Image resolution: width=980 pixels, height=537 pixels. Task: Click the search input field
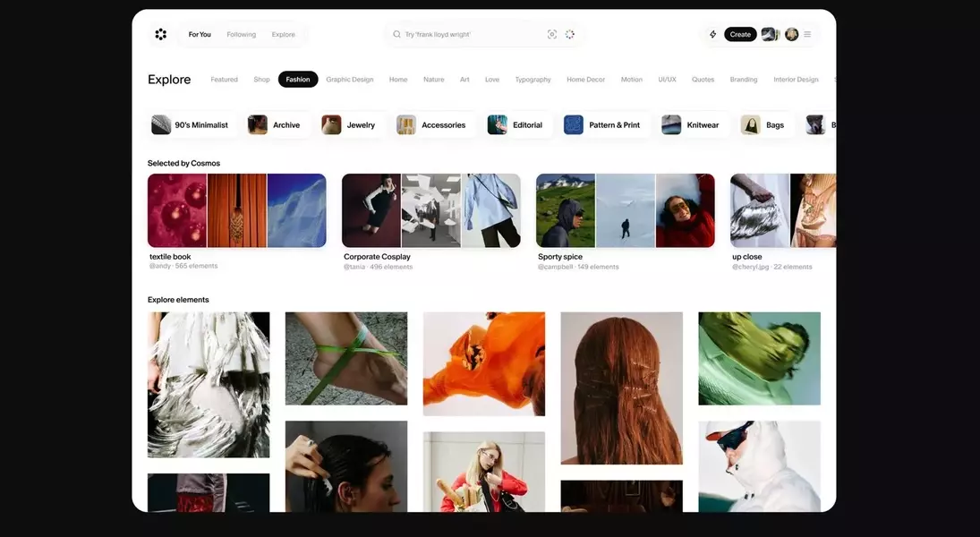470,34
